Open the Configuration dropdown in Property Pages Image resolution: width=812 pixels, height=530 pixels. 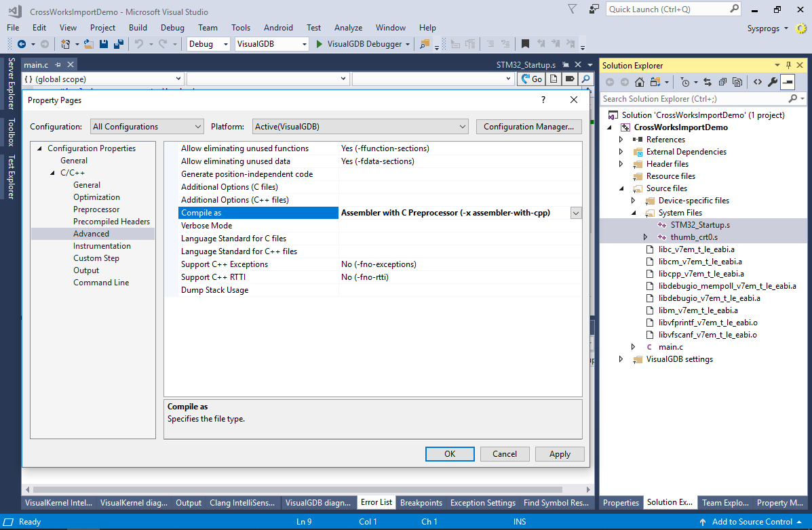pos(147,127)
